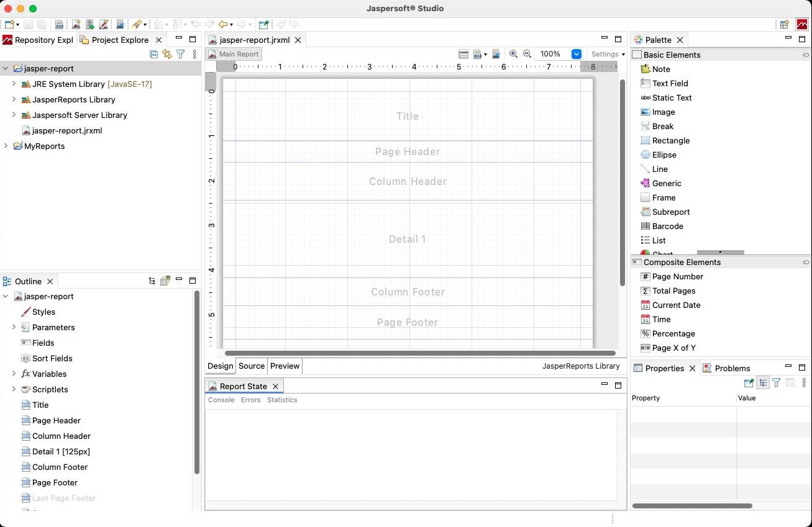Pick the Time composite element
The width and height of the screenshot is (812, 527).
(655, 319)
